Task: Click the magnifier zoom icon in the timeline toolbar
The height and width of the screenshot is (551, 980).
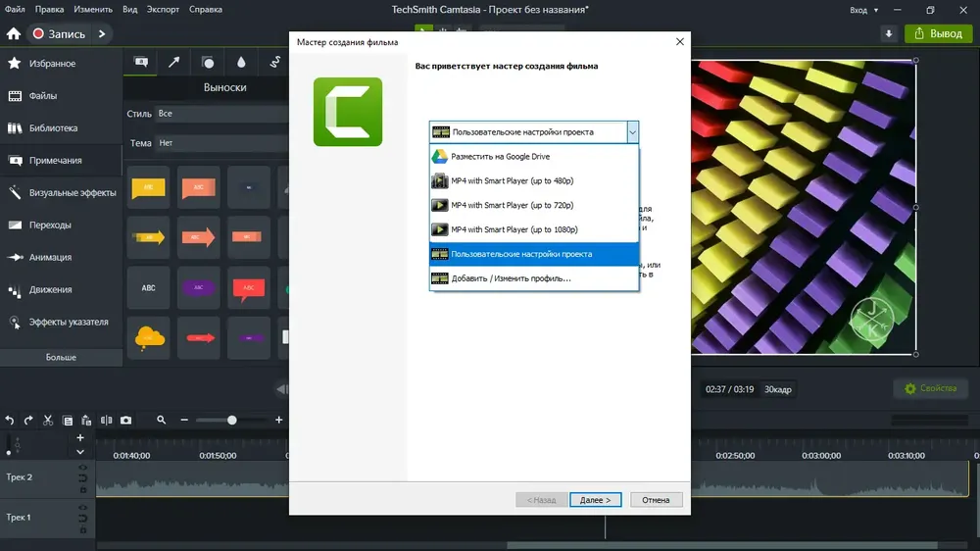Action: [162, 420]
